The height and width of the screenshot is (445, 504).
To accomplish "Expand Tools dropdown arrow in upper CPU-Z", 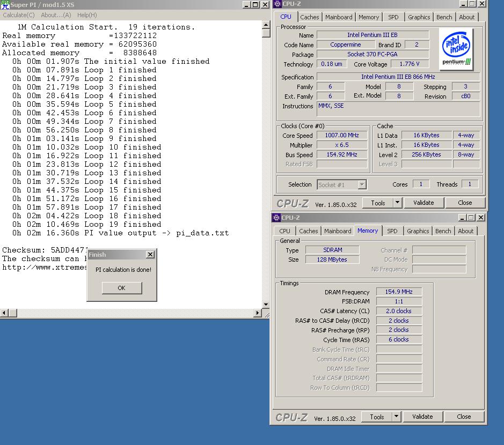I will (x=398, y=203).
